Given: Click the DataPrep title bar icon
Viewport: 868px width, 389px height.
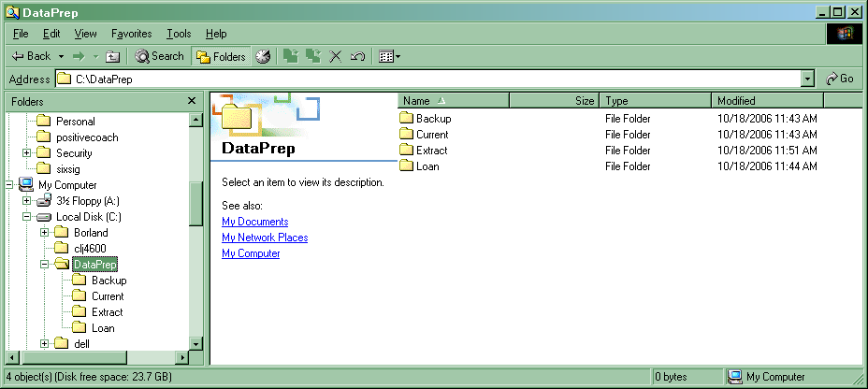Looking at the screenshot, I should (13, 11).
